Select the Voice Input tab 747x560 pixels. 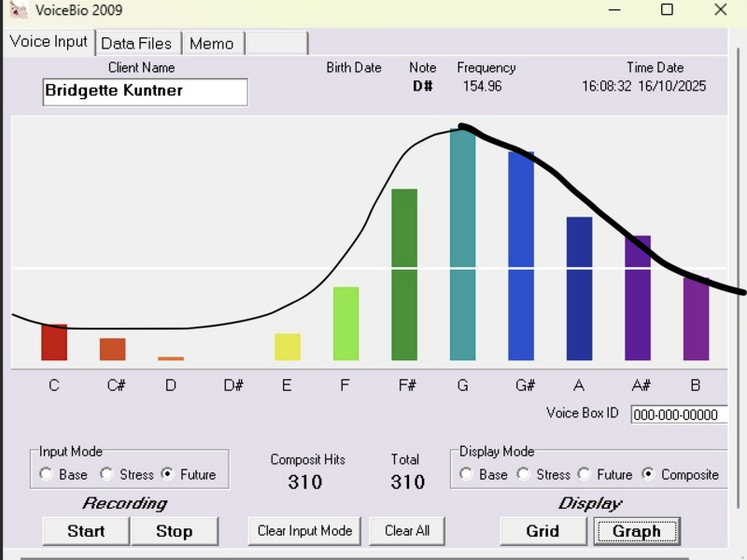point(49,42)
